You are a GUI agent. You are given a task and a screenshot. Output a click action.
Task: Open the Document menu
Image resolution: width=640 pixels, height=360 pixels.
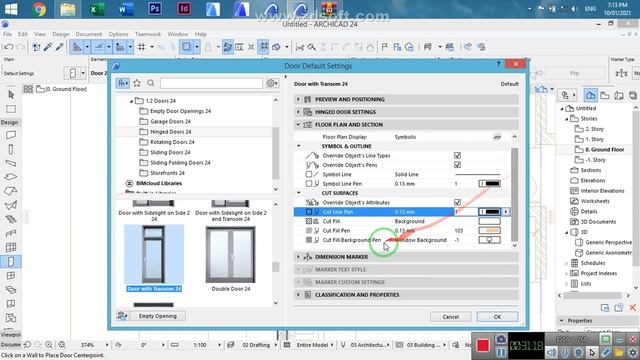tap(89, 34)
